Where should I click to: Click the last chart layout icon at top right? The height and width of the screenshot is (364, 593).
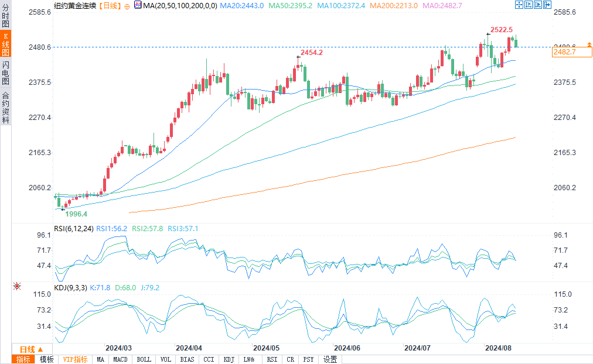[547, 5]
